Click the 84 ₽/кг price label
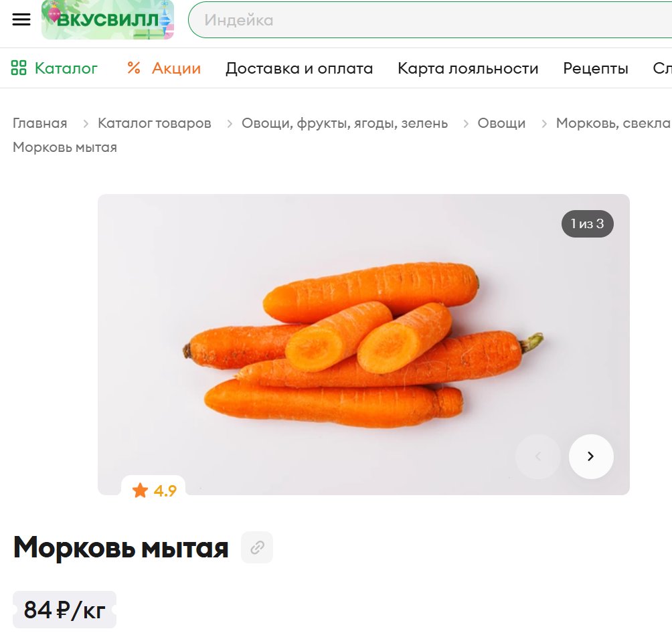Screen dimensions: 672x633 coord(64,610)
